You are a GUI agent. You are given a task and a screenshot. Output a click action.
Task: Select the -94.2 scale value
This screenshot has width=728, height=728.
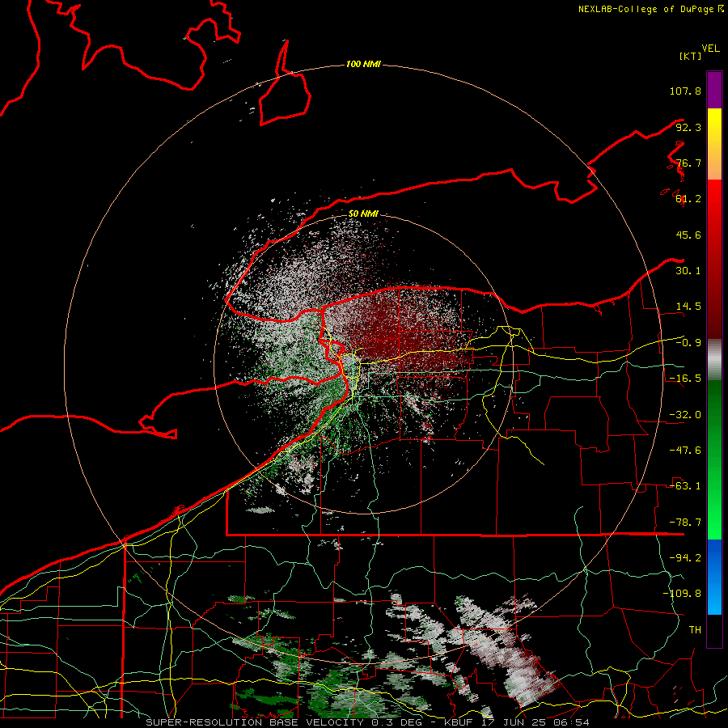tap(685, 558)
